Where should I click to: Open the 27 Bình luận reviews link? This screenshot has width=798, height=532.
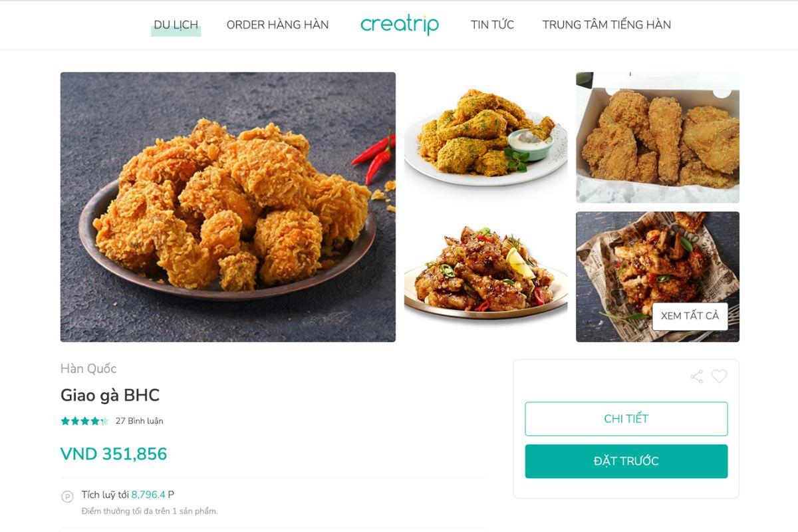click(139, 421)
